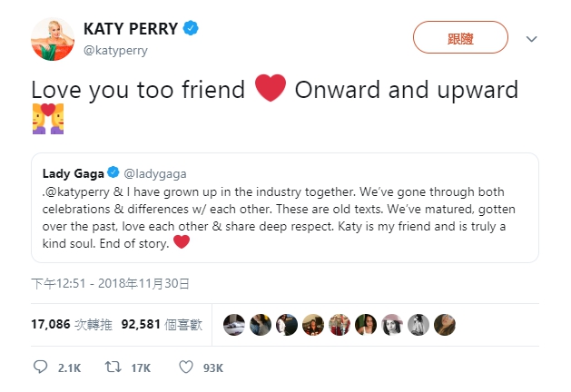This screenshot has height=392, width=571.
Task: Open the KATY PERRY display name
Action: point(131,29)
